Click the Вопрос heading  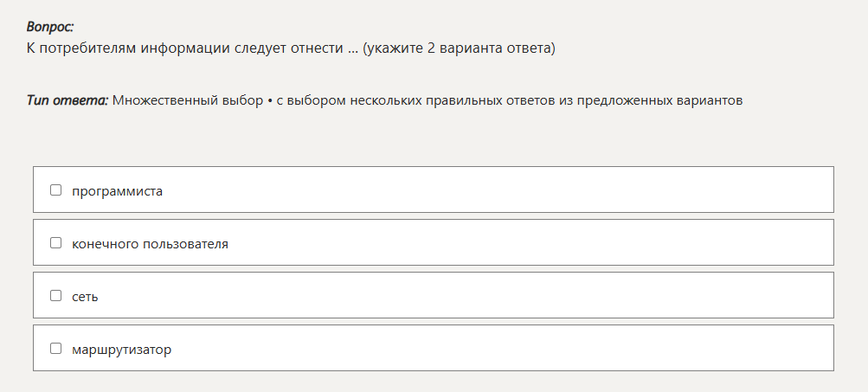pos(50,27)
